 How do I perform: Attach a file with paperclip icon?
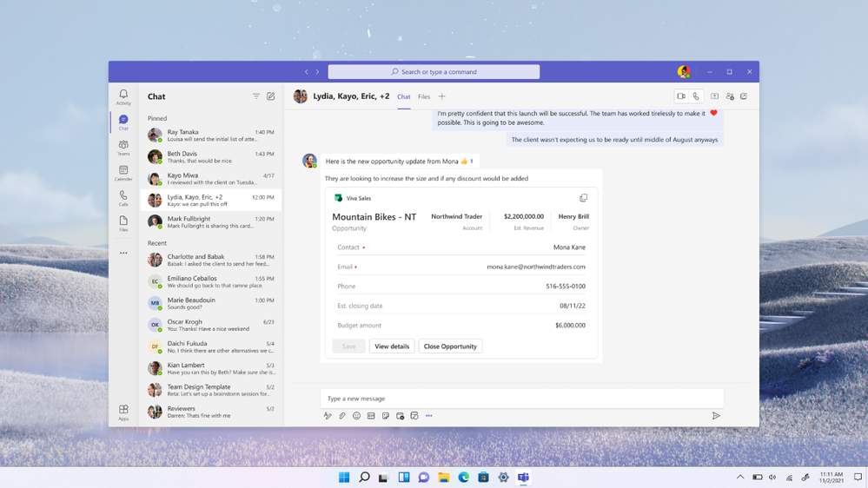[342, 416]
